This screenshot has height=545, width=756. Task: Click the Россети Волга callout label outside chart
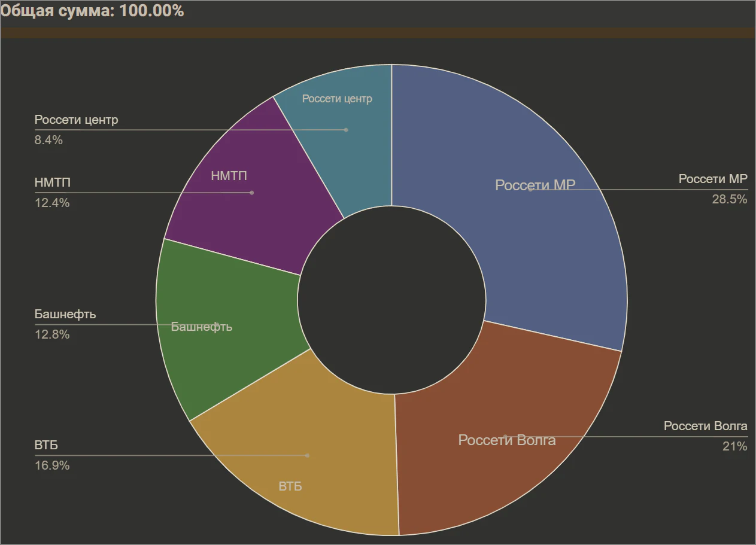tap(705, 426)
